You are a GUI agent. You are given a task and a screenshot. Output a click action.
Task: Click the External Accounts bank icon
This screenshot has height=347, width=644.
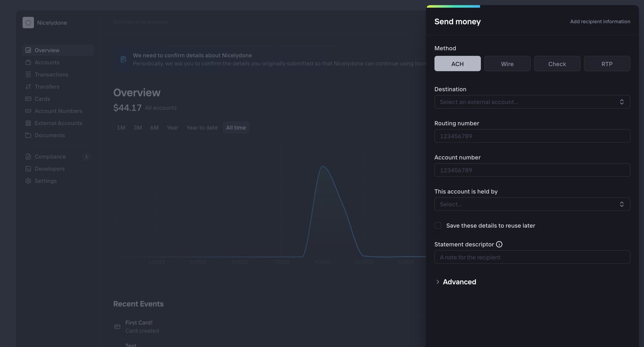tap(28, 123)
